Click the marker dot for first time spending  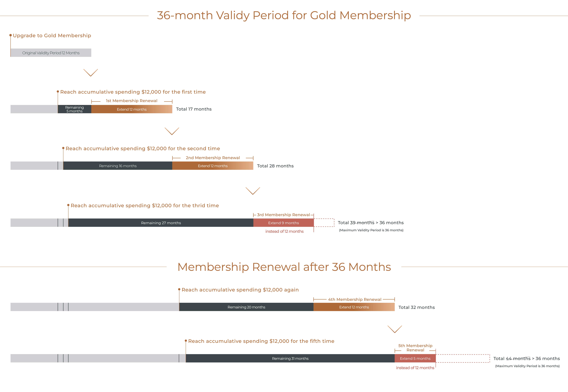(x=58, y=92)
